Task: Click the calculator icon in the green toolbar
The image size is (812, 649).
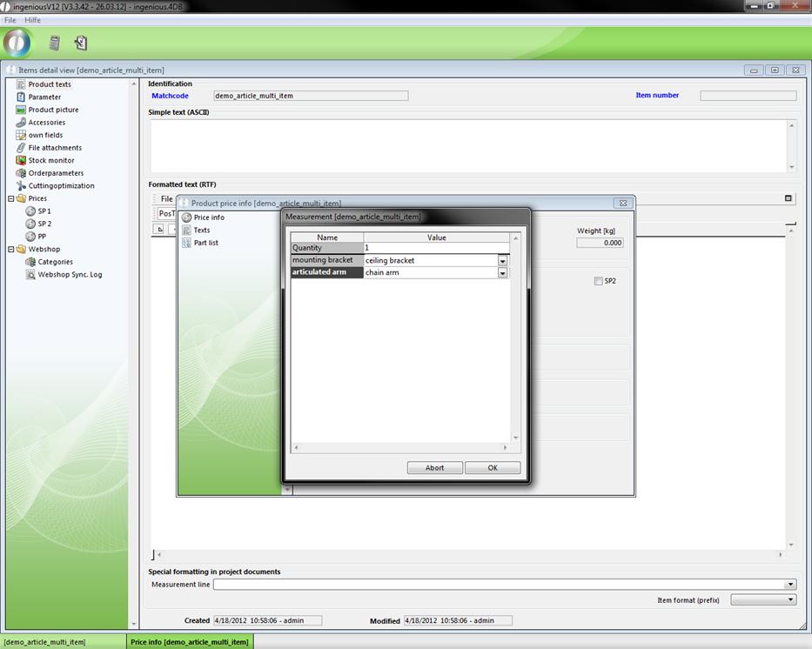Action: coord(54,43)
